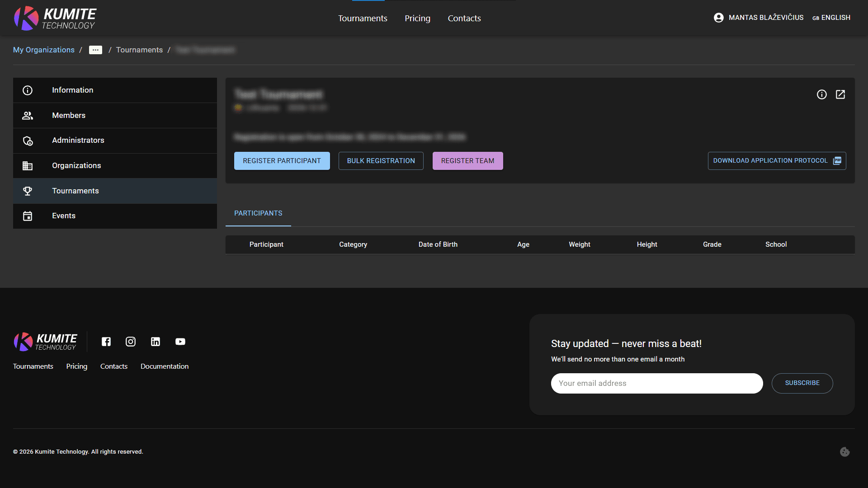Click the Register Participant button
Viewport: 868px width, 488px height.
click(282, 160)
